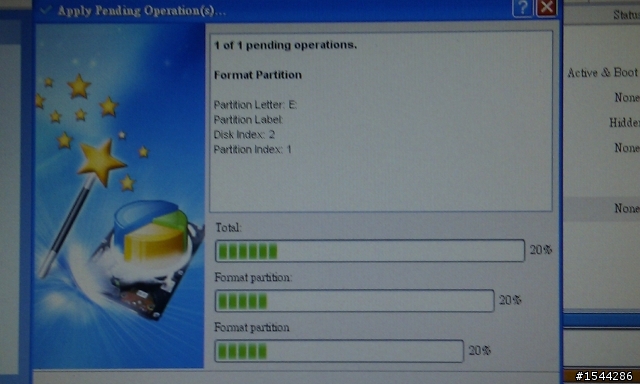640x384 pixels.
Task: Click 'Partition Letter: E:' line
Action: click(x=255, y=105)
